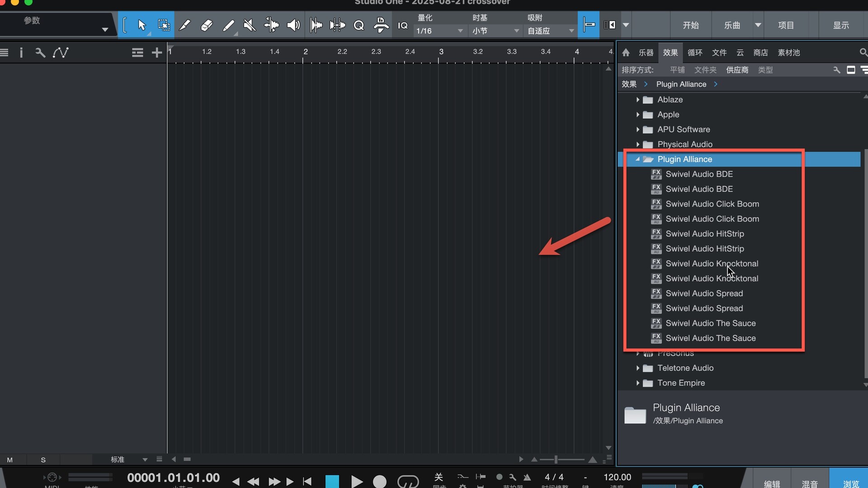Select first Swivel Audio BDE plugin
This screenshot has width=868, height=488.
699,174
